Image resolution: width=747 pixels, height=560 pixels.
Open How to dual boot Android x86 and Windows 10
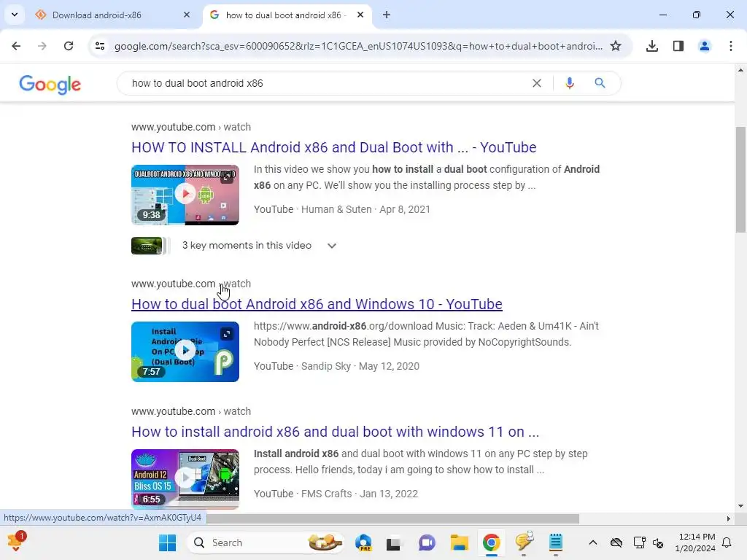coord(317,304)
